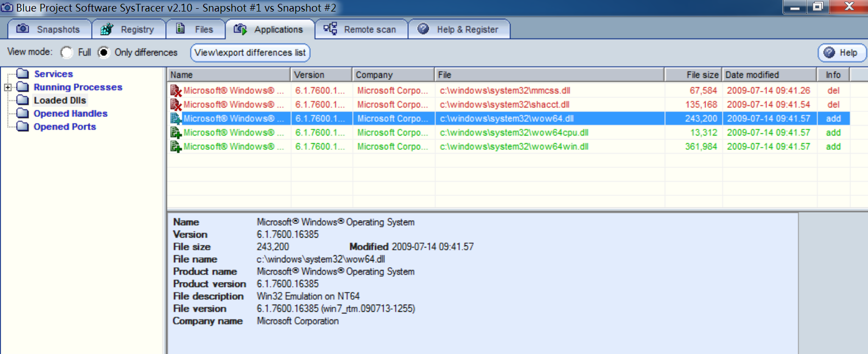Click the Registry tab icon
Viewport: 868px width, 354px height.
(x=107, y=29)
